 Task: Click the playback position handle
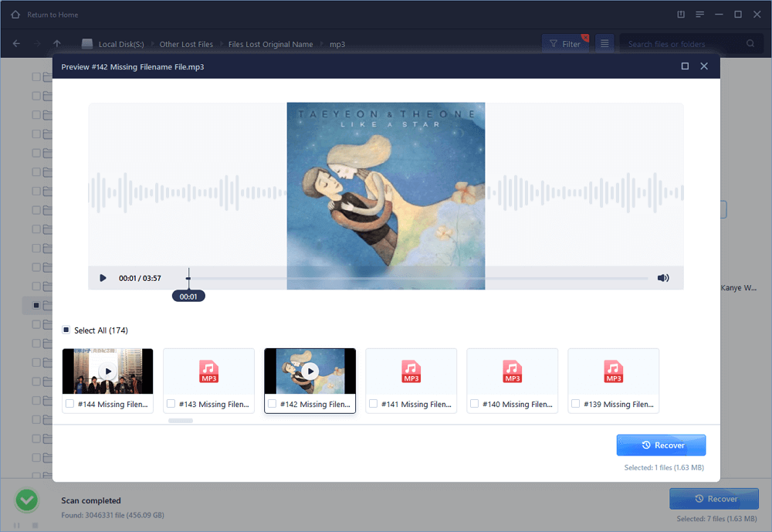188,278
